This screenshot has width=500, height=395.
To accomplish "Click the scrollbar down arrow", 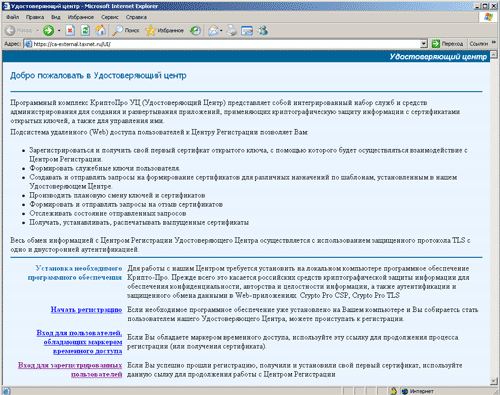I will 494,381.
